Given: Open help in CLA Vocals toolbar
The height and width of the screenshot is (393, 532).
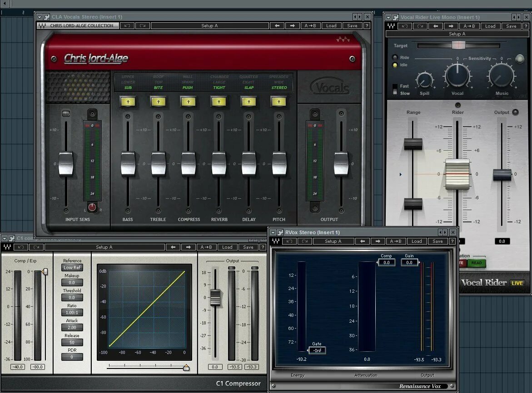Looking at the screenshot, I should [367, 26].
